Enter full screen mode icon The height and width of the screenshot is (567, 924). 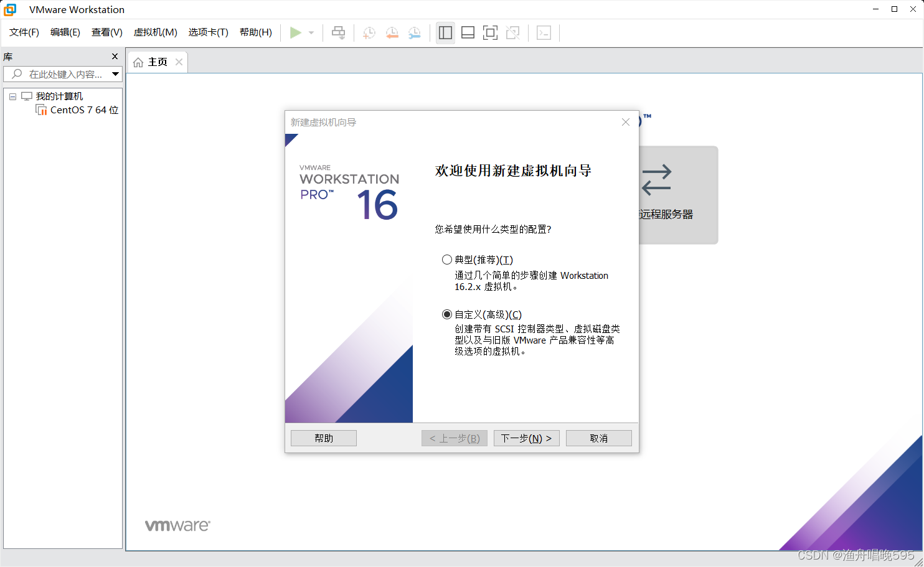(490, 33)
